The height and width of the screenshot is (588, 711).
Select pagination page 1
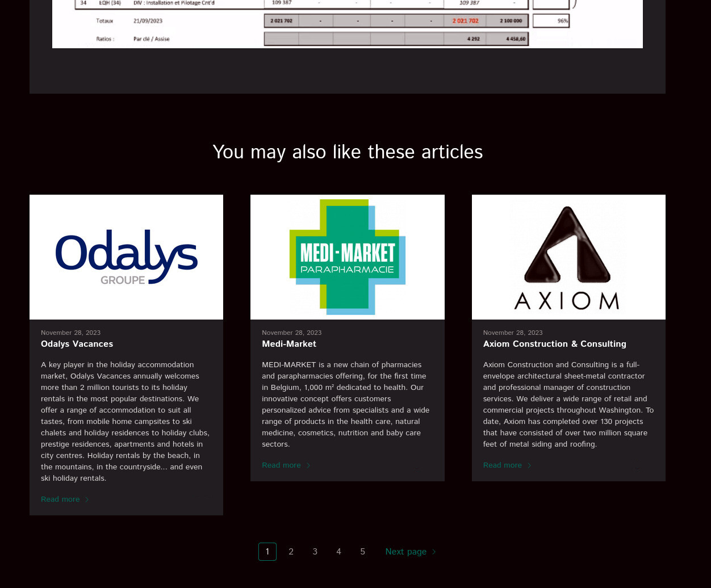267,552
